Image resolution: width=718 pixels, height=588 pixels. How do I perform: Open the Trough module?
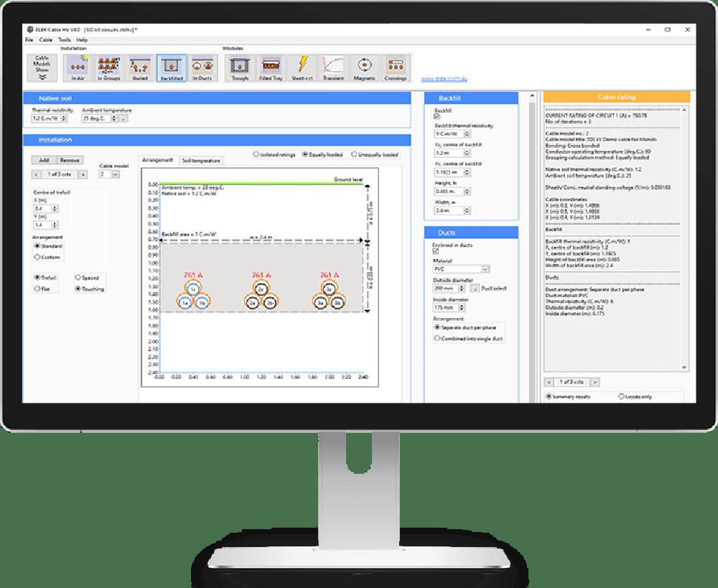click(x=240, y=67)
